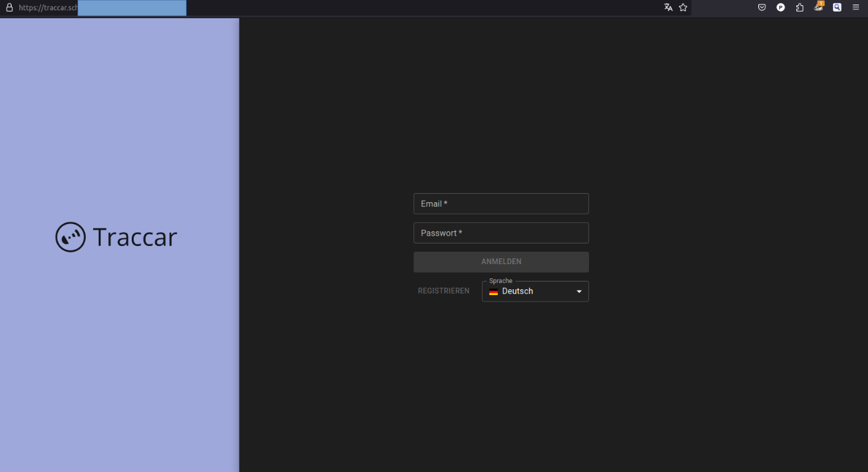Screen dimensions: 868x472
Task: Click the Sprache field label
Action: [501, 281]
